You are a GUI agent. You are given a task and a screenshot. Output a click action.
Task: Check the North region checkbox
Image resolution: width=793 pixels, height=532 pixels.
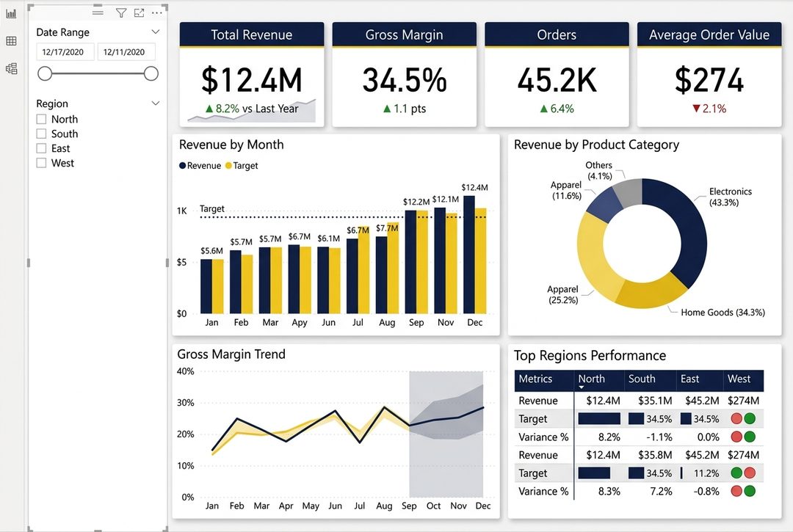coord(41,119)
